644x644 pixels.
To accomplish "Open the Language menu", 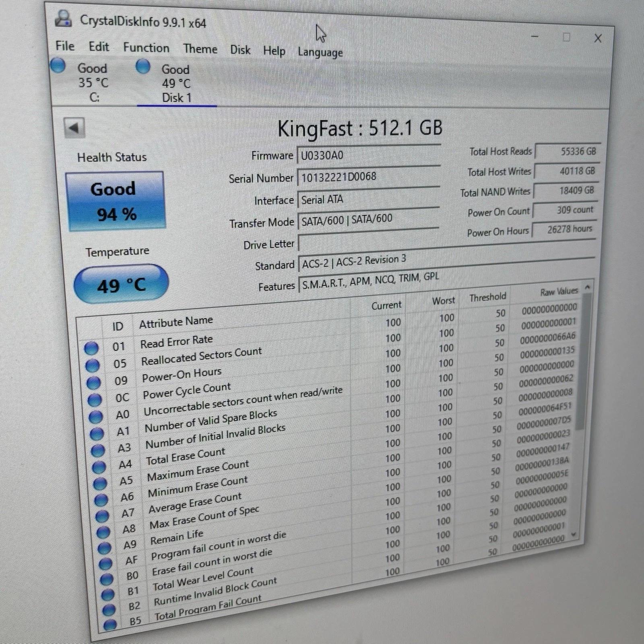I will pyautogui.click(x=320, y=52).
